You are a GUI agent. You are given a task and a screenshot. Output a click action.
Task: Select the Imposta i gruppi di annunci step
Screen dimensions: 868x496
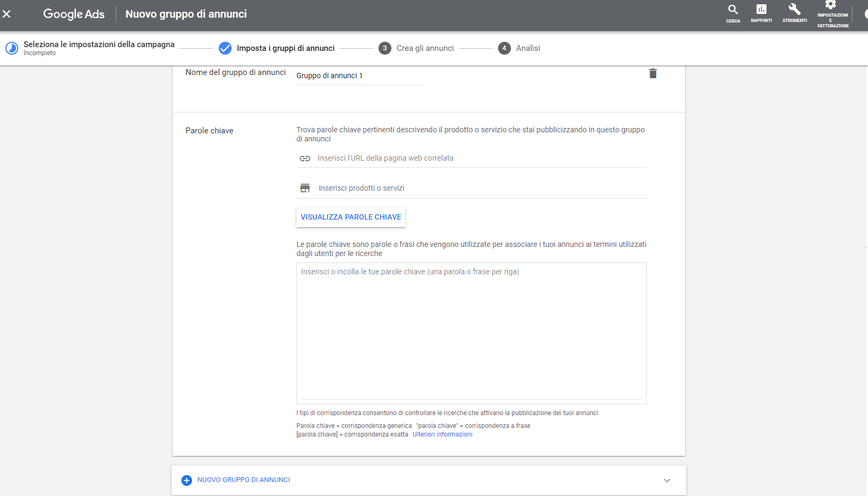coord(285,48)
